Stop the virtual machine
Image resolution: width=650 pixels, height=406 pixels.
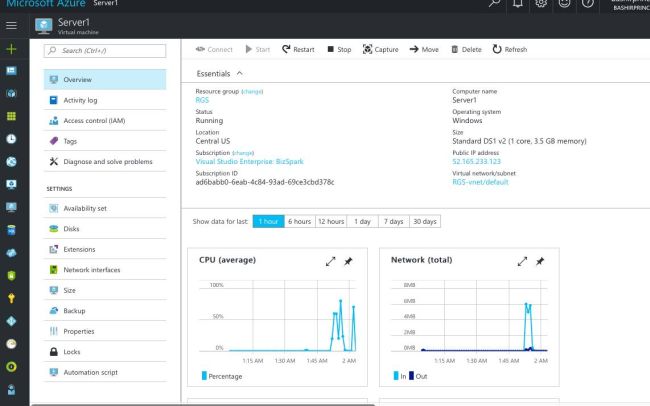click(x=339, y=49)
